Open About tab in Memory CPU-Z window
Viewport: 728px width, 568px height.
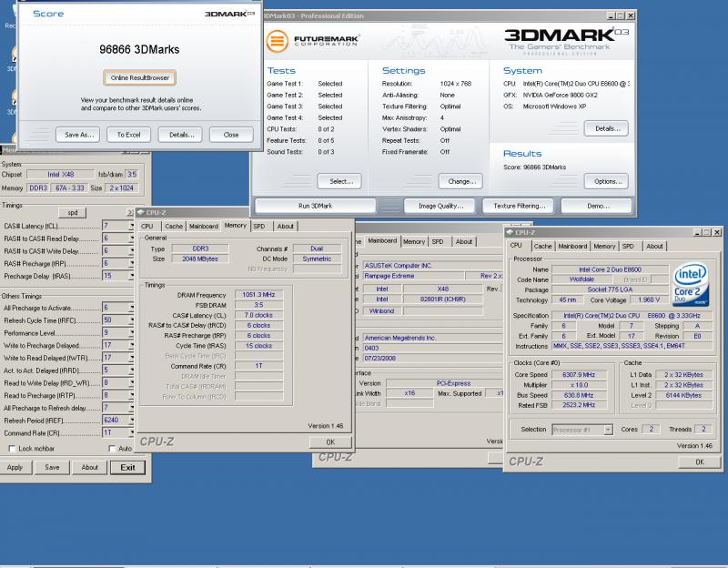(286, 226)
